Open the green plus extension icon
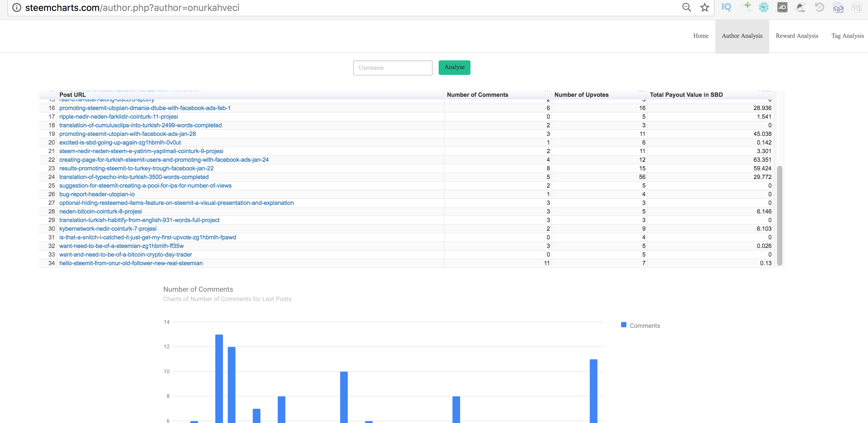Viewport: 868px width, 423px height. (745, 7)
